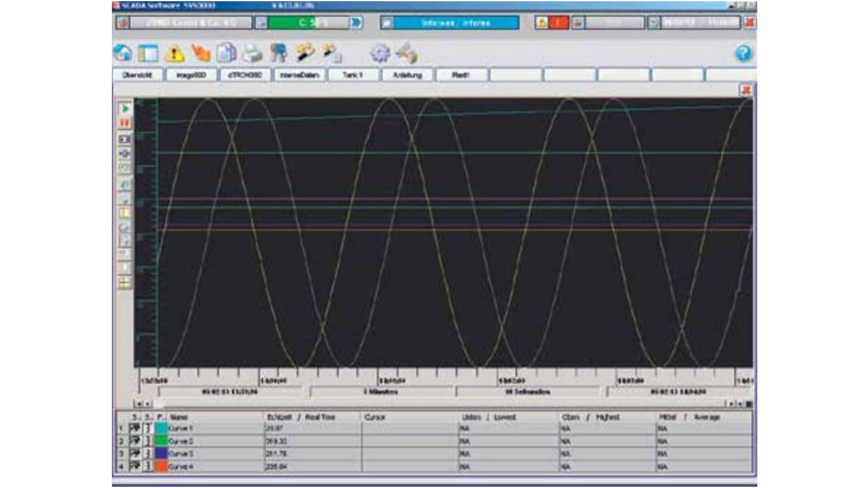This screenshot has width=868, height=488.
Task: Click the end time field below the axis
Action: 678,391
